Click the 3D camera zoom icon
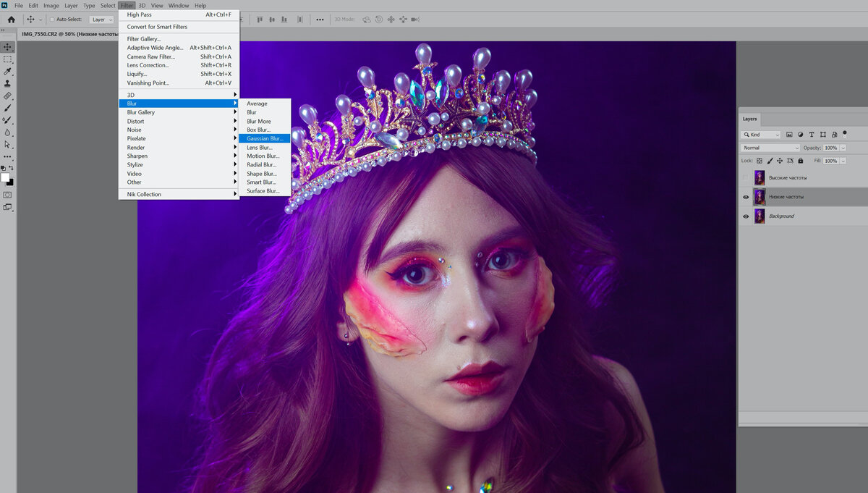868x493 pixels. click(415, 20)
